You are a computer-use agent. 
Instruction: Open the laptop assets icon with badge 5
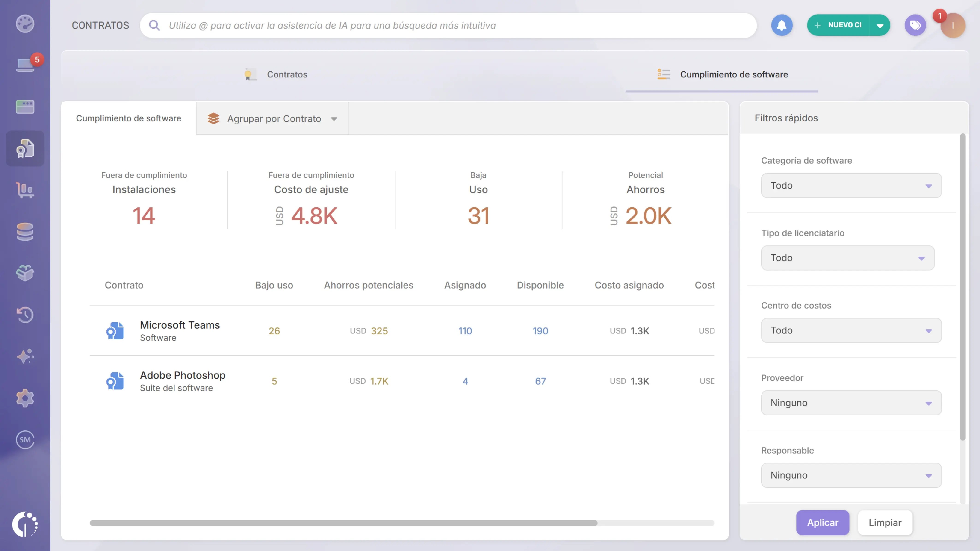point(25,65)
